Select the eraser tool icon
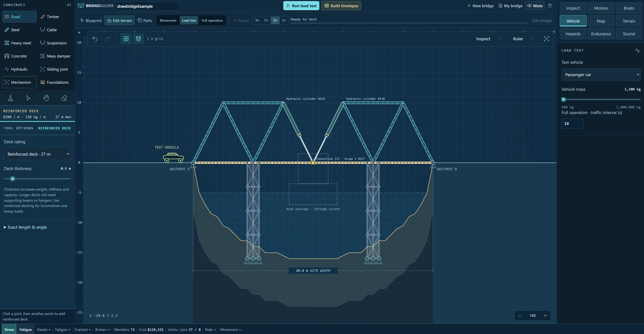This screenshot has height=334, width=644. [64, 98]
